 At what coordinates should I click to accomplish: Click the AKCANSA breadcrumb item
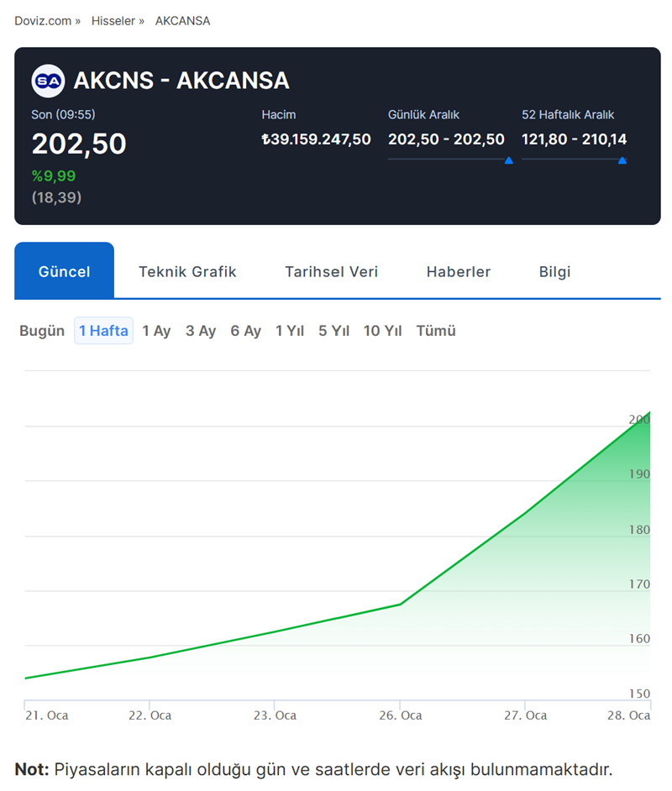182,20
